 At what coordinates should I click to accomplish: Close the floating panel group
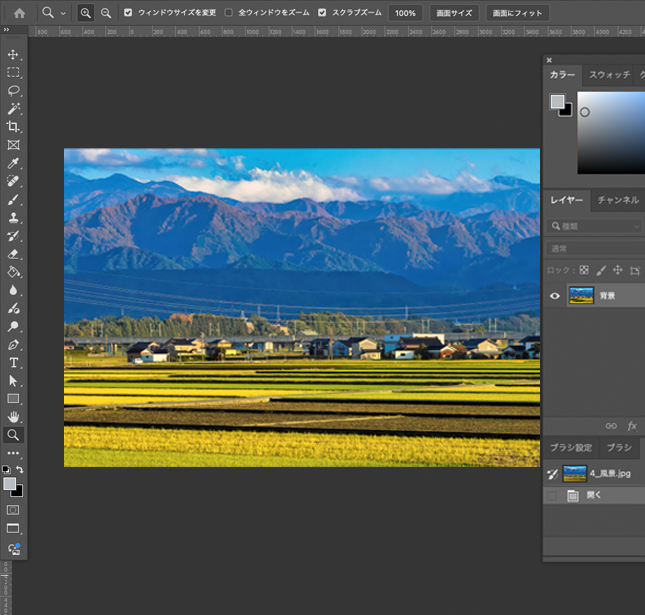[549, 60]
